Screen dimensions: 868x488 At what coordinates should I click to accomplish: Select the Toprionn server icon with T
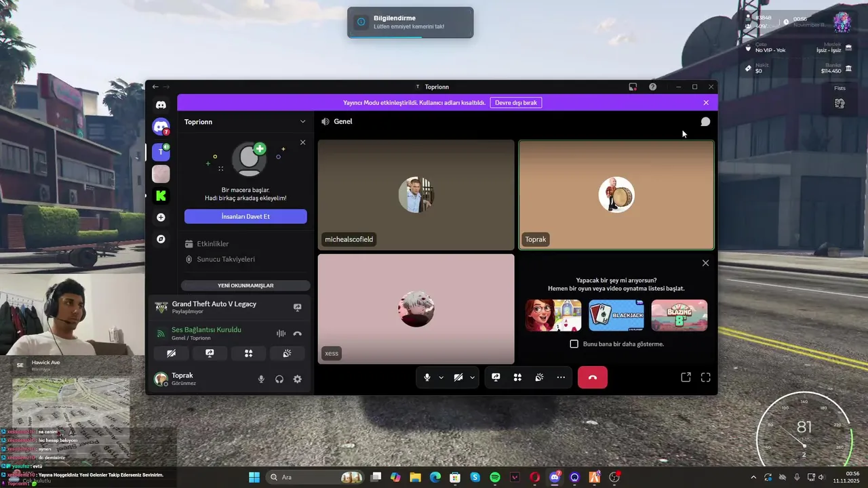[161, 152]
